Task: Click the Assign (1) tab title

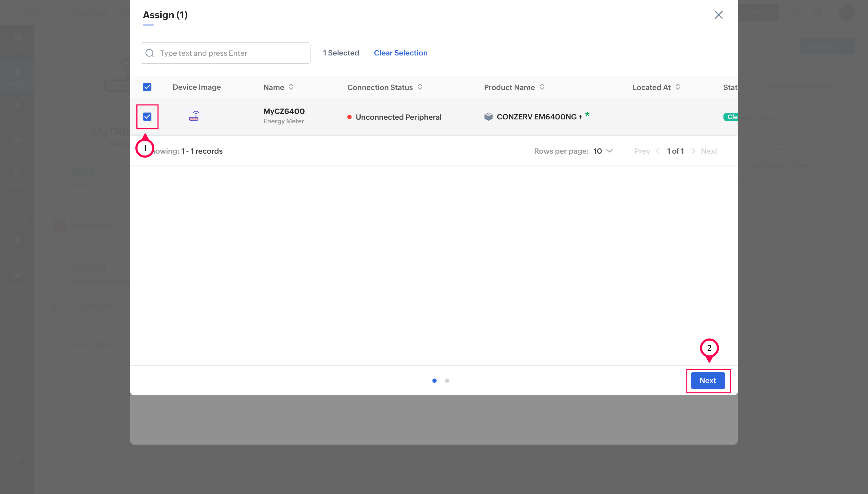Action: click(165, 15)
